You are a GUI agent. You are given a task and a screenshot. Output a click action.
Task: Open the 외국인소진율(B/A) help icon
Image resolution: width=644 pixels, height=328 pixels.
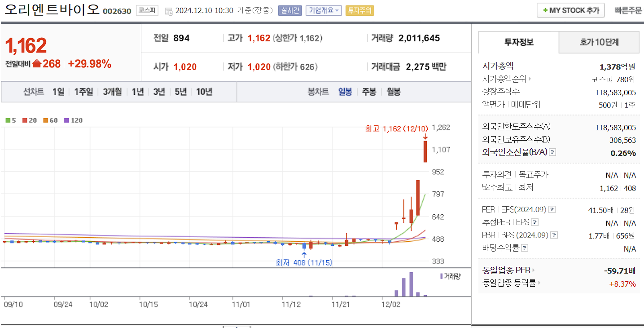click(552, 152)
